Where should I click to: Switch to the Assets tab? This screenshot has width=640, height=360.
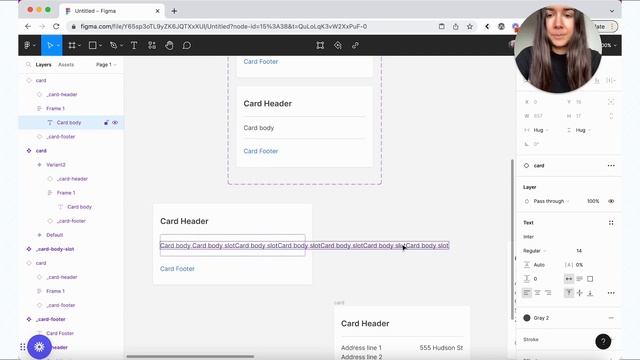click(66, 64)
